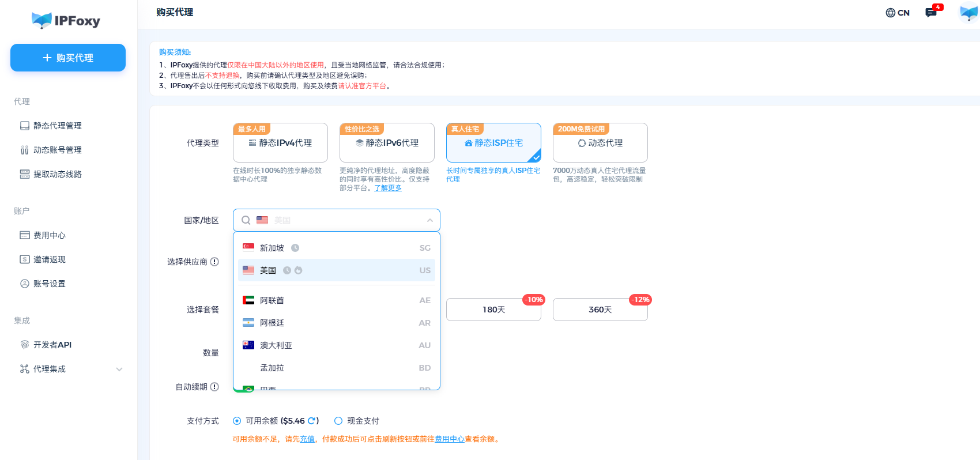This screenshot has height=460, width=980.
Task: Click the globe language icon
Action: tap(891, 13)
